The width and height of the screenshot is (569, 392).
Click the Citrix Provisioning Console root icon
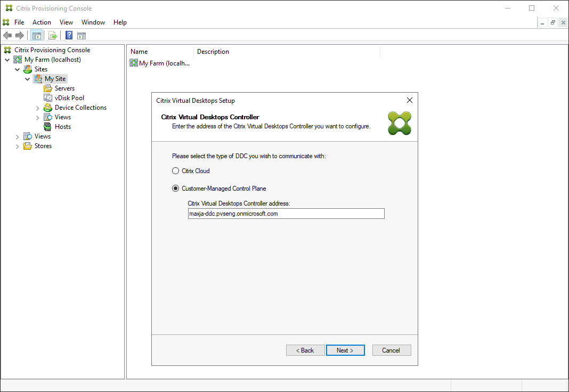[7, 50]
